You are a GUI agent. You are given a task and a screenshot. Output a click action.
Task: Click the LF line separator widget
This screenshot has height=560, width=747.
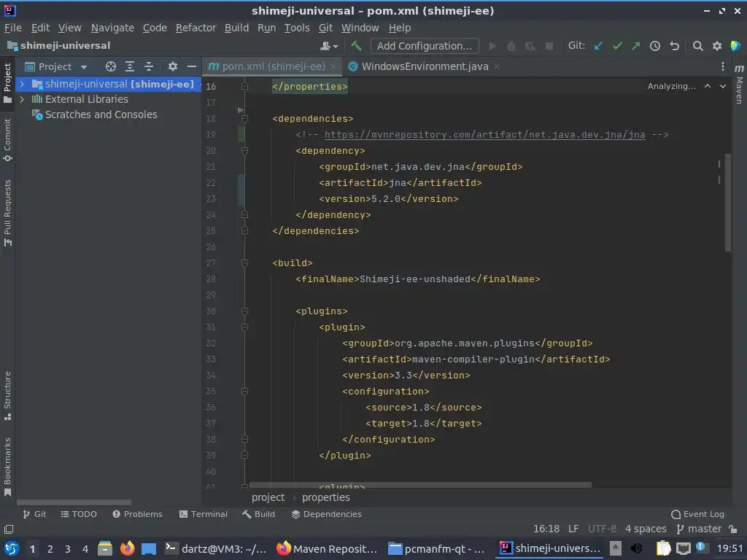tap(573, 529)
